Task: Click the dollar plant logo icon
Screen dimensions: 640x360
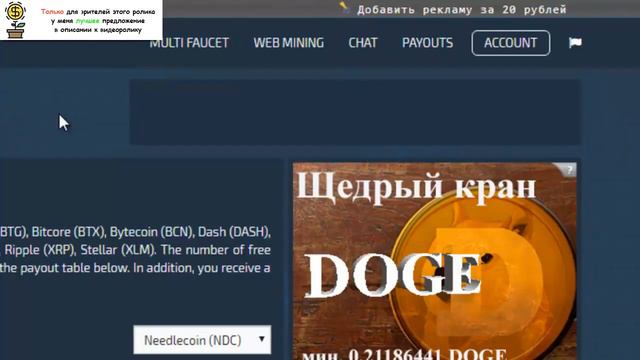Action: 16,20
